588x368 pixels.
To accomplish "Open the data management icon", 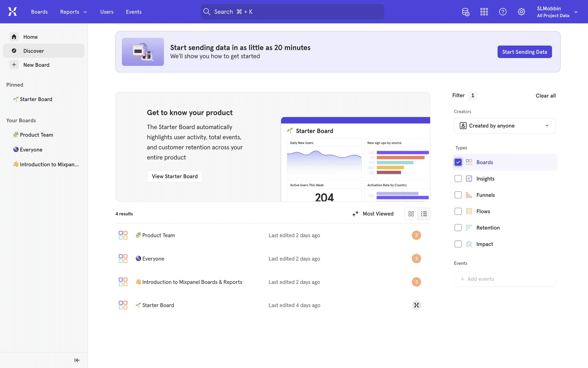I will pos(466,12).
